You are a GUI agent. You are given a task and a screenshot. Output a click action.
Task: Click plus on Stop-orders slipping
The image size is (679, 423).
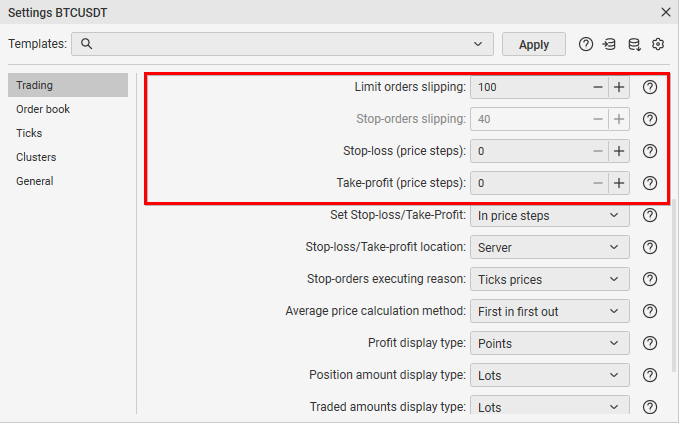[619, 119]
